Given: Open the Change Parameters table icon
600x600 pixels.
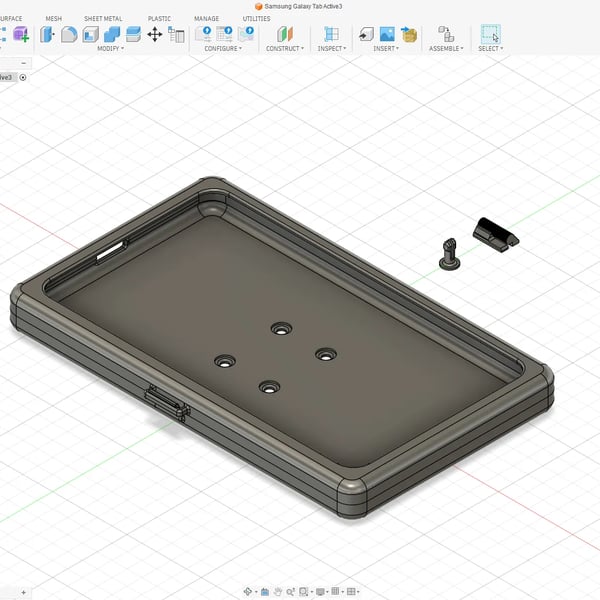Looking at the screenshot, I should click(176, 34).
